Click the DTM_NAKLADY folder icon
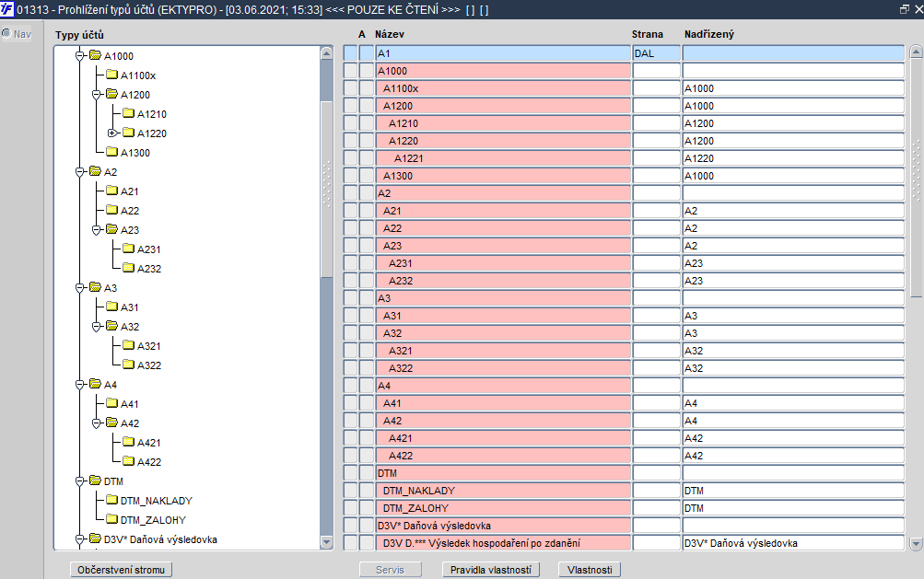 point(112,500)
